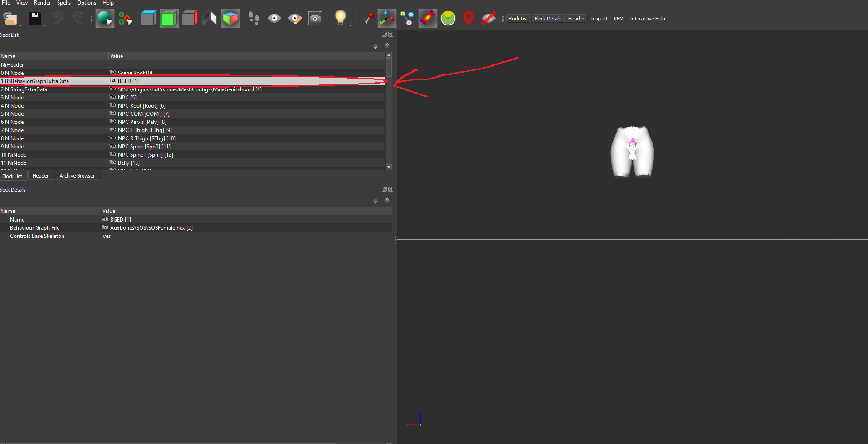Toggle the KFM toolbar button

(x=619, y=19)
